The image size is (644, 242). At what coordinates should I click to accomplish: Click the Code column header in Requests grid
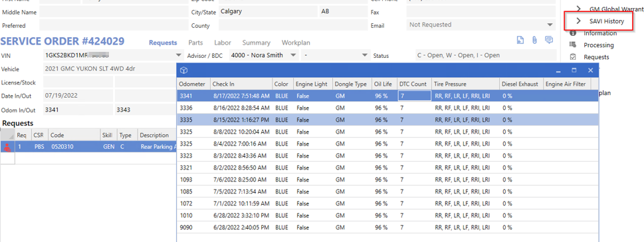(74, 135)
